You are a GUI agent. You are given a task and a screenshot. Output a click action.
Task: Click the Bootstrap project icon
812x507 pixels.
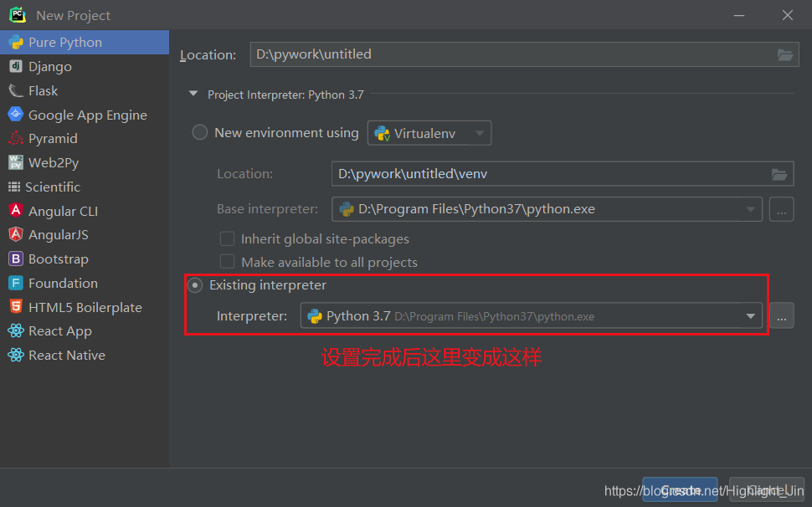pos(15,259)
